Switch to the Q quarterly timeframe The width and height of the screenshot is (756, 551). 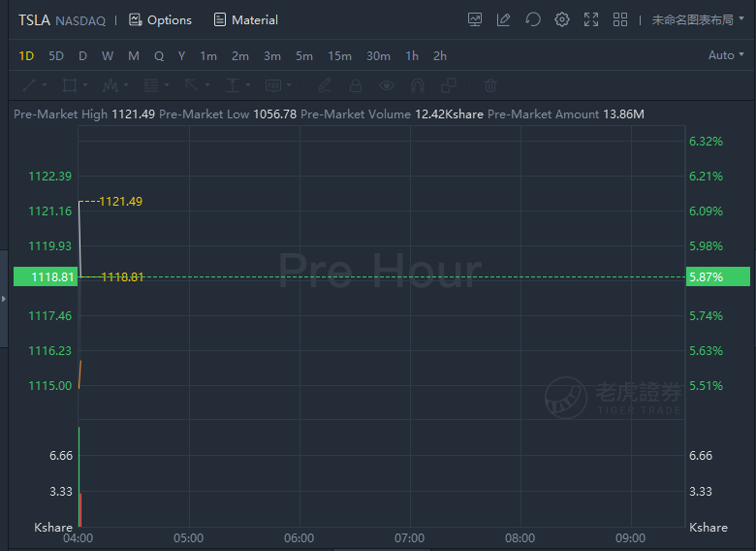159,56
